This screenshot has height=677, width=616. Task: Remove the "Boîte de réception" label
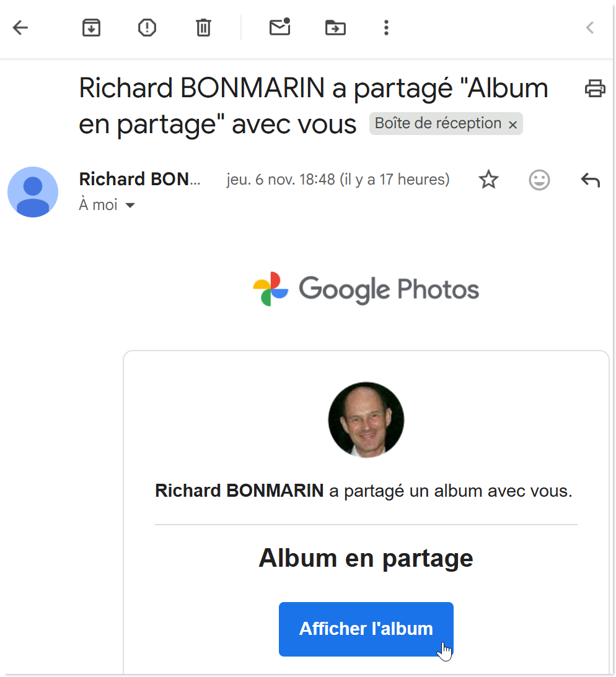pyautogui.click(x=513, y=124)
